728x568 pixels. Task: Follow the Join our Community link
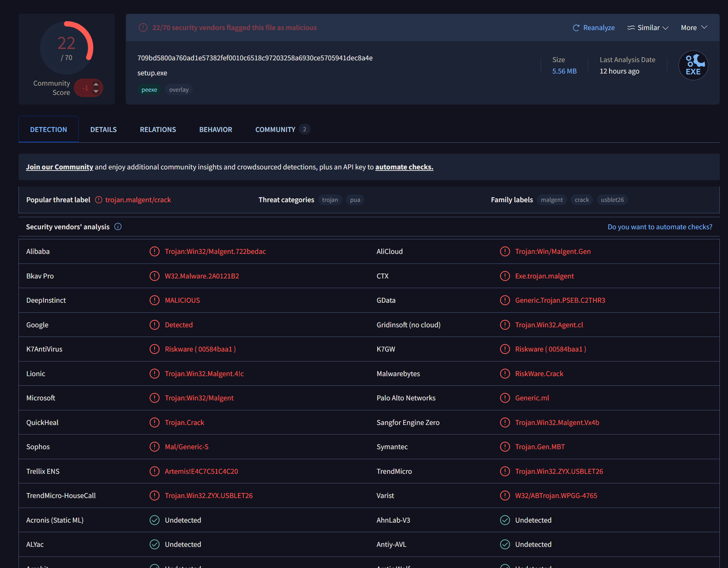(x=60, y=167)
